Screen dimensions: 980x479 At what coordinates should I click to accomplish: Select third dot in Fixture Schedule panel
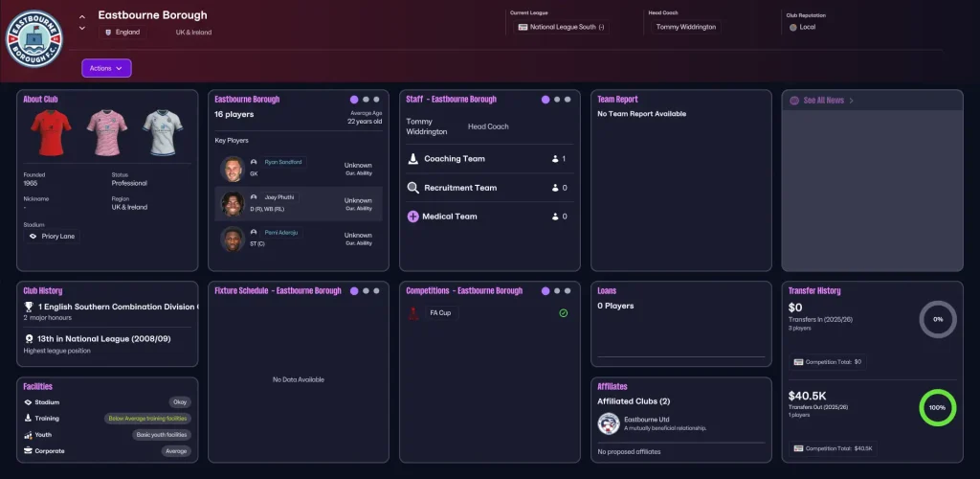click(376, 291)
